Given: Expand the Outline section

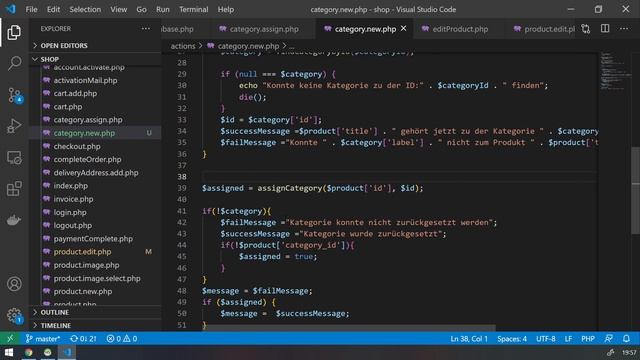Looking at the screenshot, I should point(95,312).
